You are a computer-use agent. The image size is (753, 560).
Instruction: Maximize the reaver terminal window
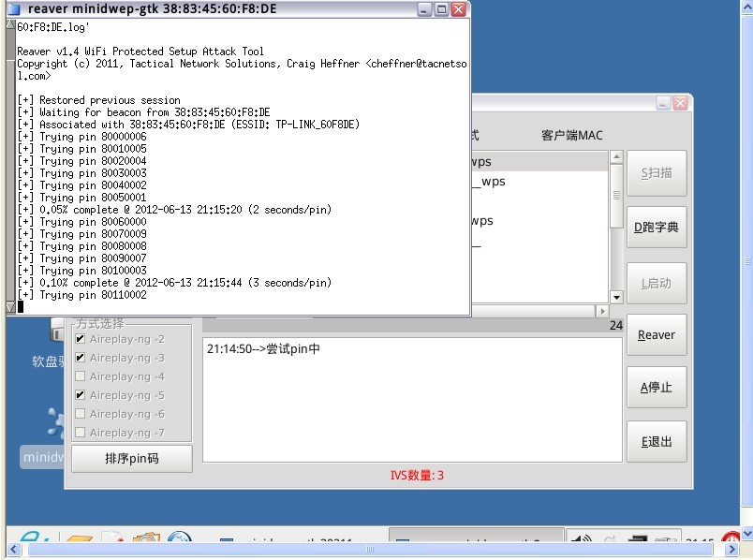tap(441, 9)
